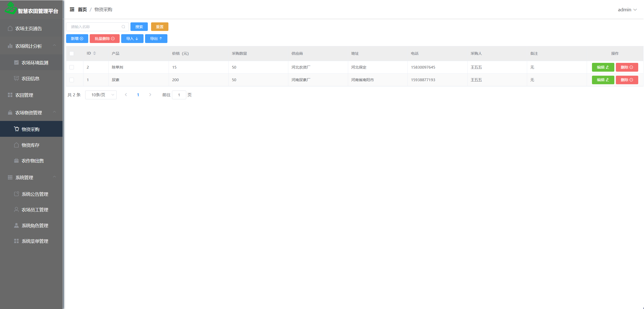Click the bar chart icon beside 农场统计分析
The image size is (644, 309).
click(x=10, y=46)
